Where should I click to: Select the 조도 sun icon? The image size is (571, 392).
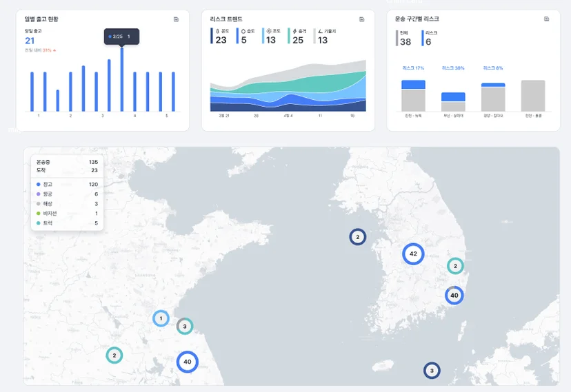(x=269, y=31)
